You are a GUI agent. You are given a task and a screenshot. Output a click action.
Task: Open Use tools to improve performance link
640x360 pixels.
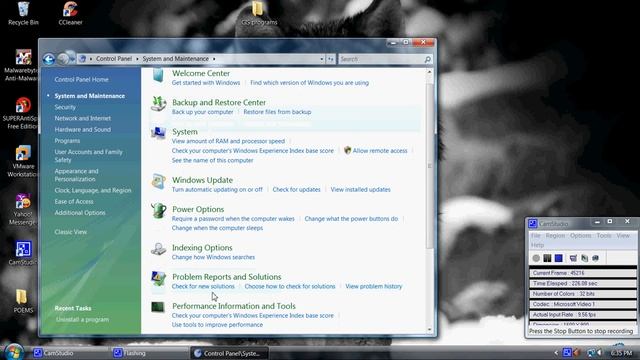(217, 325)
